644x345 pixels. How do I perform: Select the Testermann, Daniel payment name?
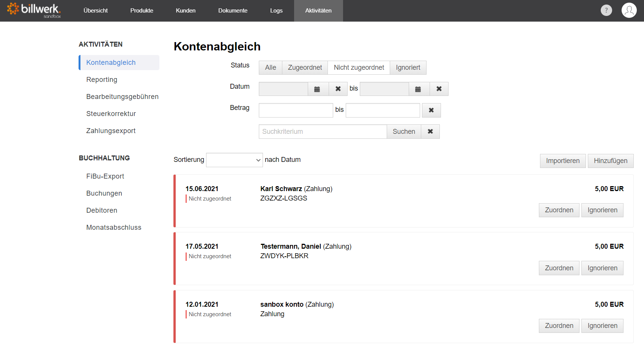pos(291,246)
